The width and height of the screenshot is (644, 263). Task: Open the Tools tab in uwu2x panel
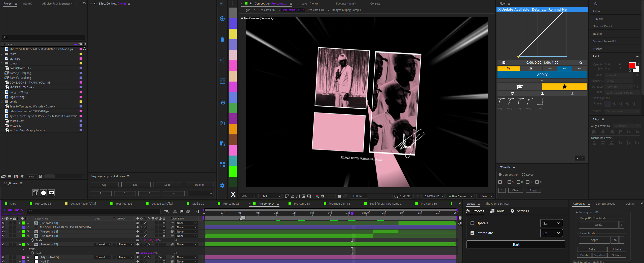[497, 211]
